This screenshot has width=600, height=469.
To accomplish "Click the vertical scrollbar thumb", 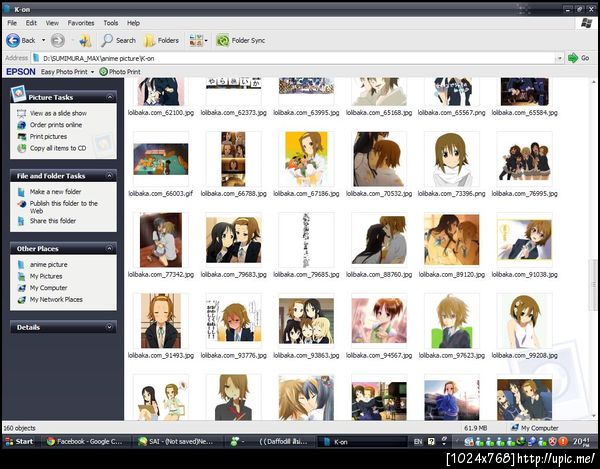I will coord(593,285).
